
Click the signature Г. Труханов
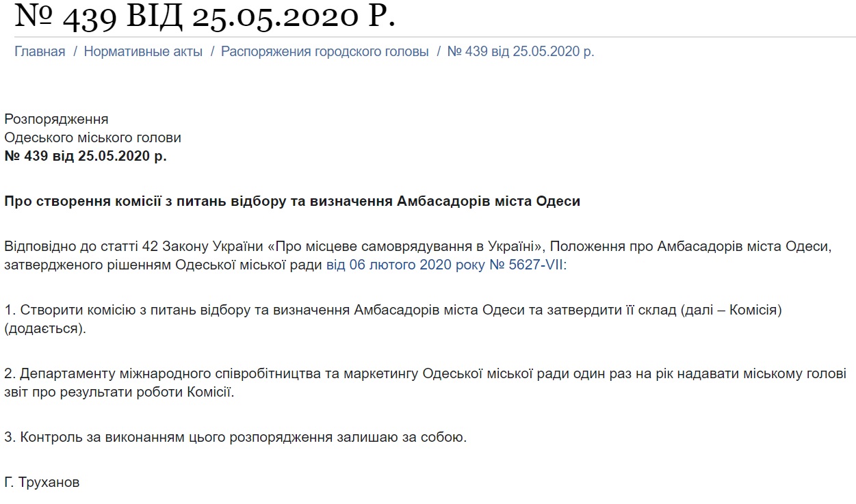click(x=42, y=482)
